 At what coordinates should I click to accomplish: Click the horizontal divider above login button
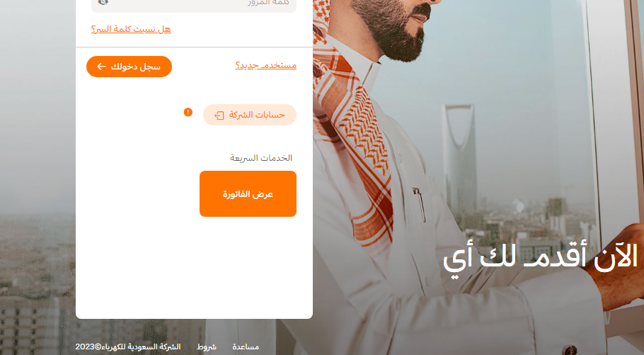[195, 47]
